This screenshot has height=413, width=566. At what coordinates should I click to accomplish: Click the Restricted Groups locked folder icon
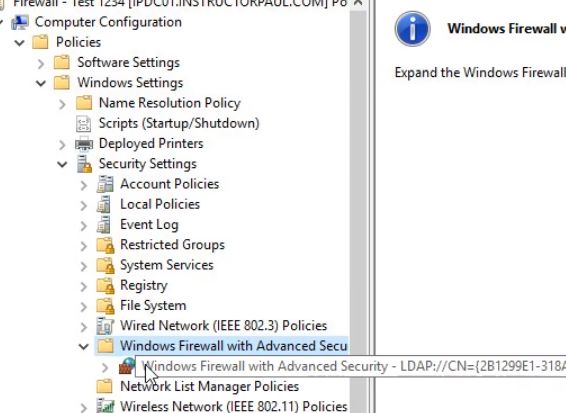click(x=105, y=245)
